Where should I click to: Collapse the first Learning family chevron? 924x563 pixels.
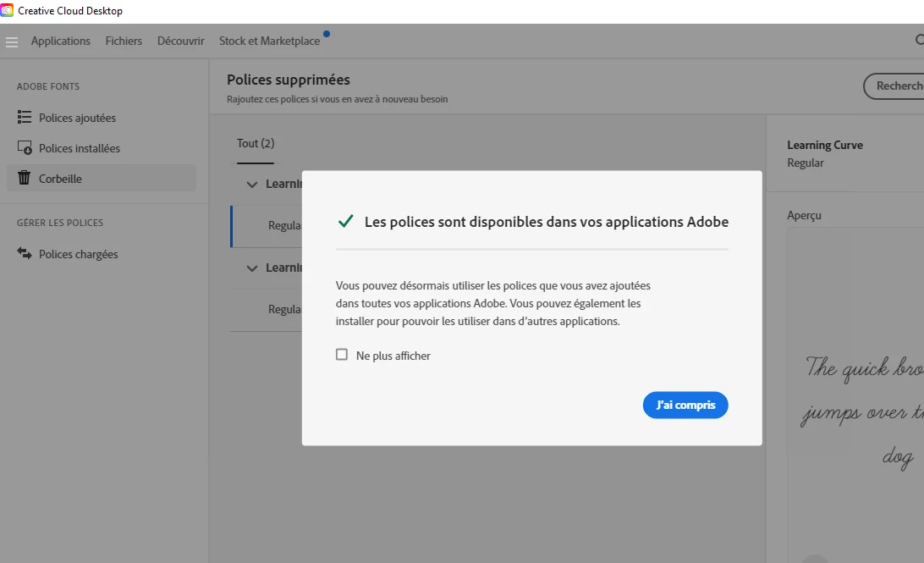click(252, 185)
